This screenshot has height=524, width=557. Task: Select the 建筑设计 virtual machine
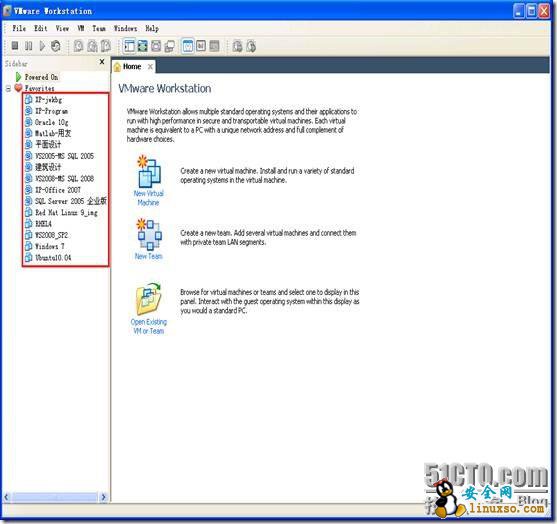48,167
